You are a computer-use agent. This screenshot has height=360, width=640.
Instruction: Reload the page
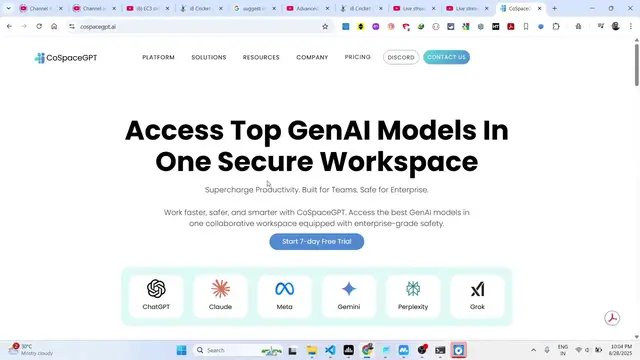[x=39, y=27]
